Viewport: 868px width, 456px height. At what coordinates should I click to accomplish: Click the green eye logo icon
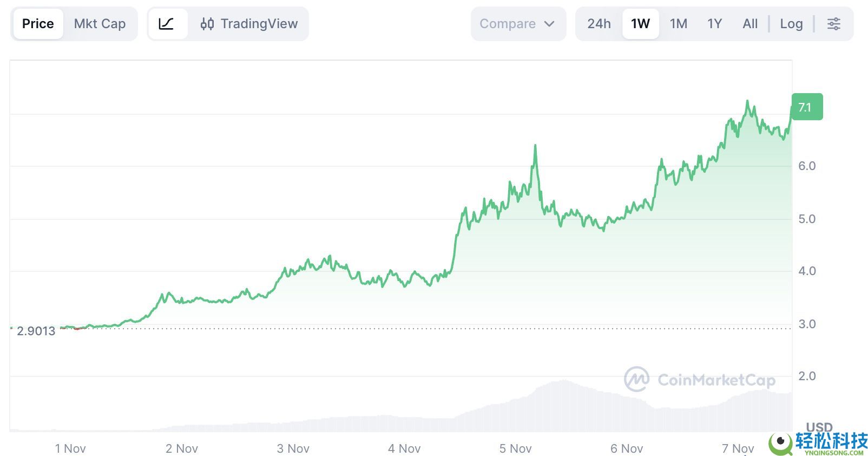coord(781,442)
